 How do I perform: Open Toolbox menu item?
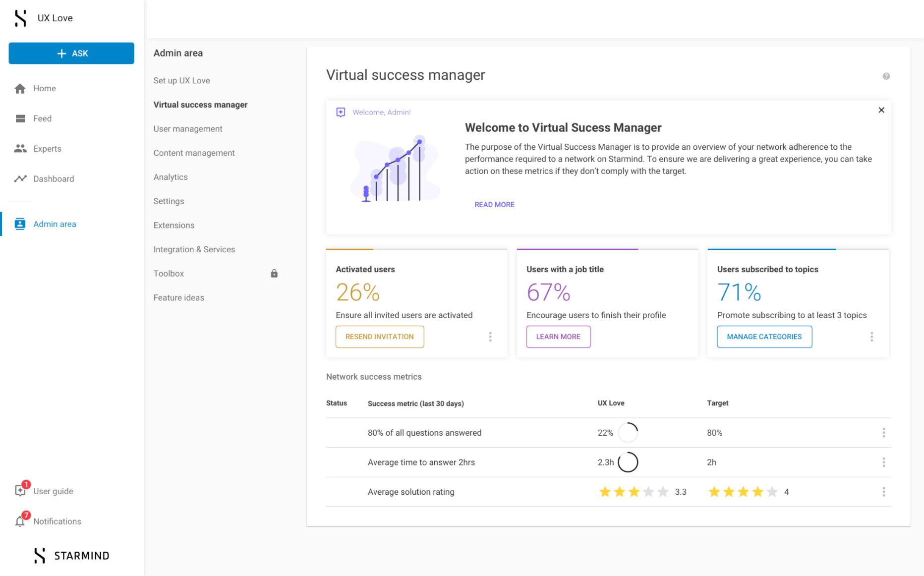pyautogui.click(x=169, y=274)
